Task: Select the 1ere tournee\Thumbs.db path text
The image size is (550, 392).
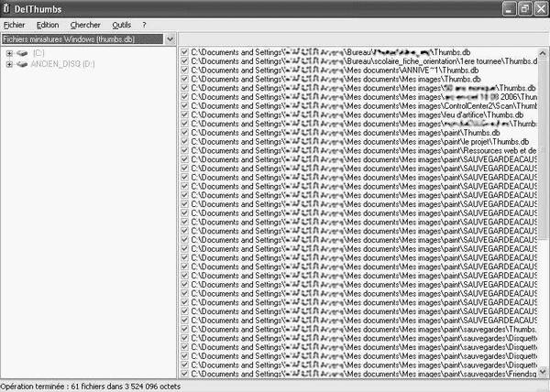Action: point(364,61)
